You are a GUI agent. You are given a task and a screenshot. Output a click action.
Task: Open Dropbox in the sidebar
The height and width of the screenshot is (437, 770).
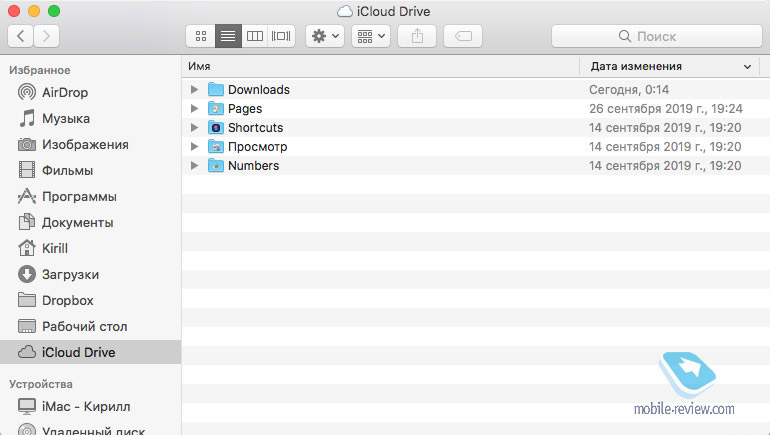click(x=91, y=300)
